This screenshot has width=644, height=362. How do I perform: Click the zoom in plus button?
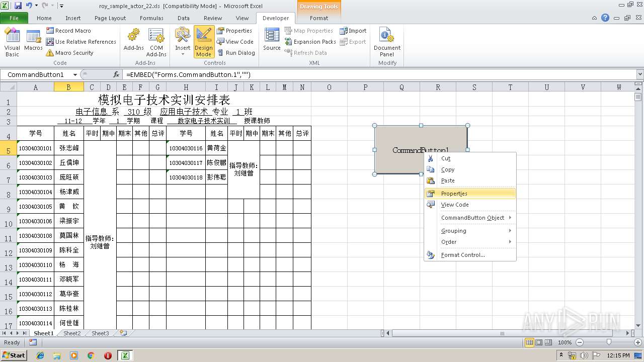[638, 342]
